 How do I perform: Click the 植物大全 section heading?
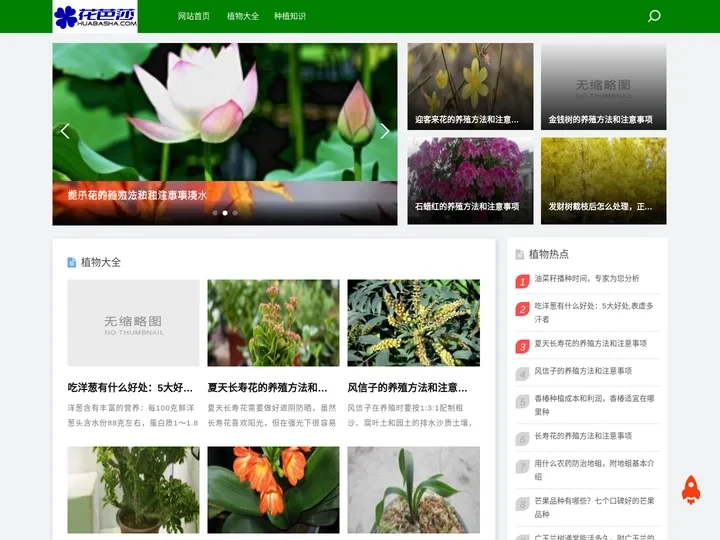point(101,262)
